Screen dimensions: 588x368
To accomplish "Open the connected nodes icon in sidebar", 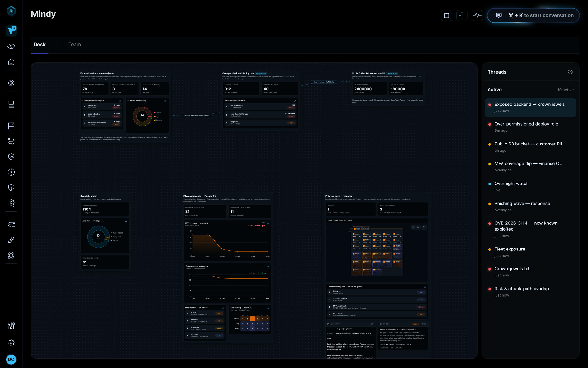I will pos(11,255).
